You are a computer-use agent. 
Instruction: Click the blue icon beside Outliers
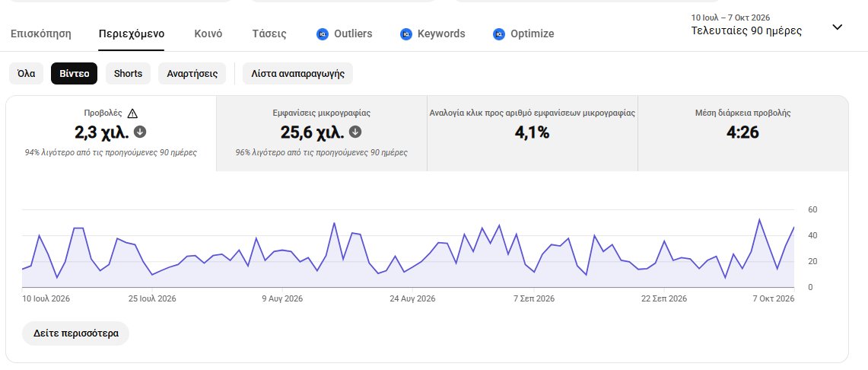coord(323,33)
